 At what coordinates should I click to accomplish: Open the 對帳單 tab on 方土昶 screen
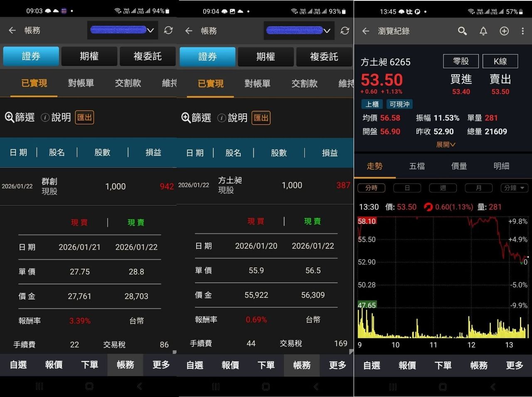(257, 83)
